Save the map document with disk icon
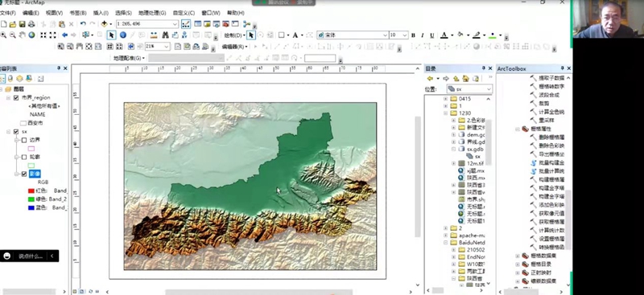 pyautogui.click(x=23, y=24)
